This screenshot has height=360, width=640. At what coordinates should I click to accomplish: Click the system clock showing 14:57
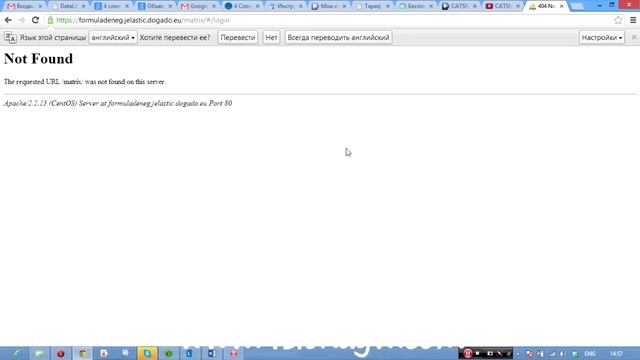tap(616, 354)
